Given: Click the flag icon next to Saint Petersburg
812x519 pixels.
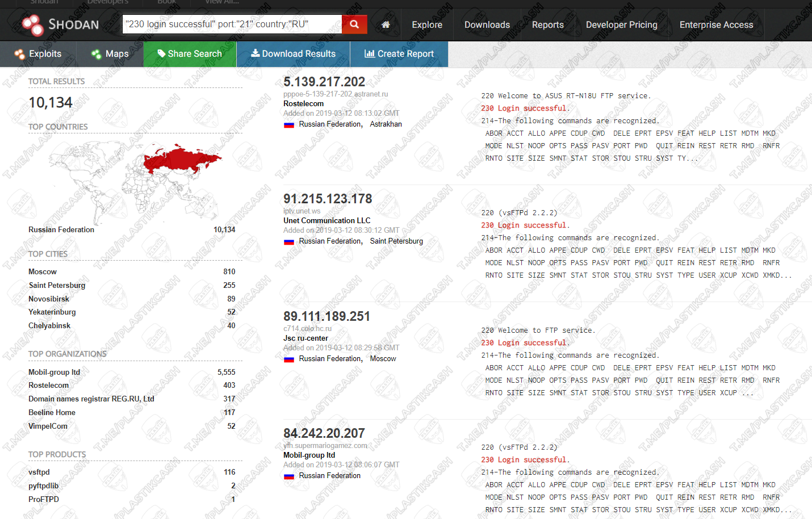Looking at the screenshot, I should tap(289, 241).
